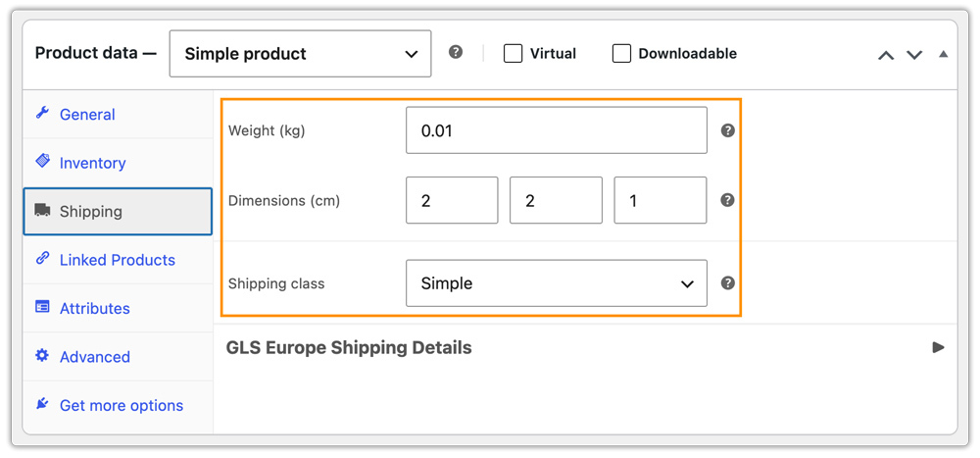The width and height of the screenshot is (980, 458).
Task: Enable the Downloadable checkbox
Action: (621, 54)
